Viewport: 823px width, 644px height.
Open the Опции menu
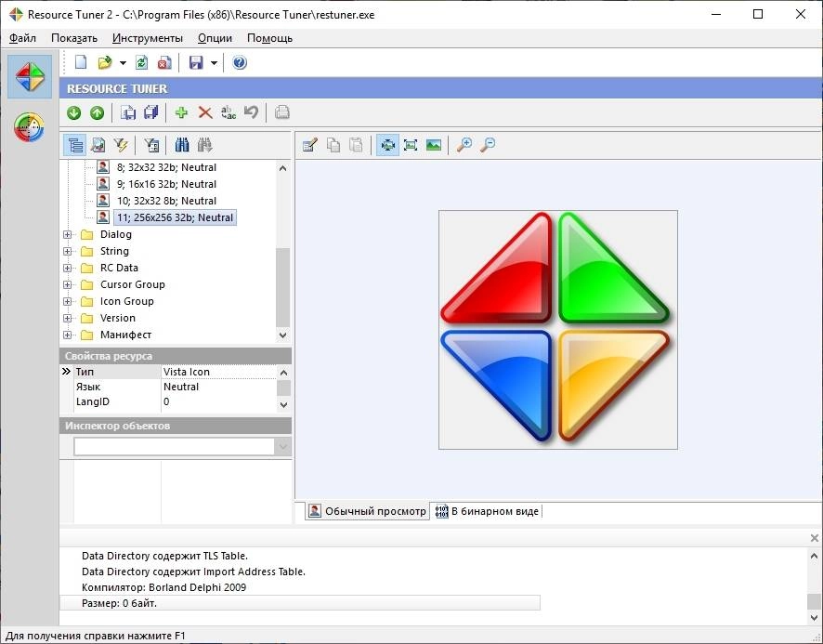point(215,38)
